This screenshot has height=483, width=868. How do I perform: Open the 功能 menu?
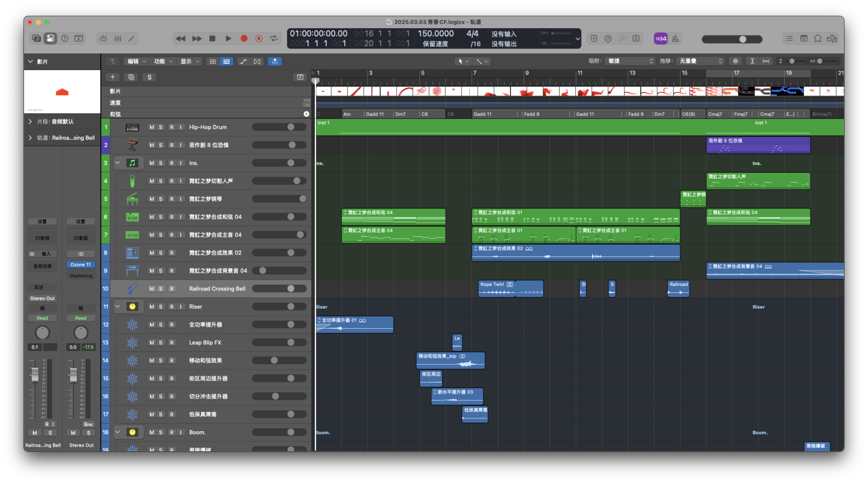click(x=163, y=61)
